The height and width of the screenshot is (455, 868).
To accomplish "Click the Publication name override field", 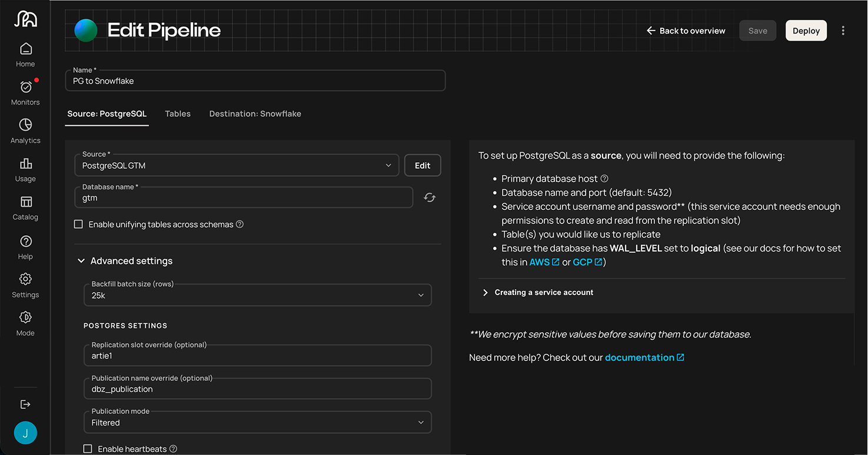I will coord(258,389).
